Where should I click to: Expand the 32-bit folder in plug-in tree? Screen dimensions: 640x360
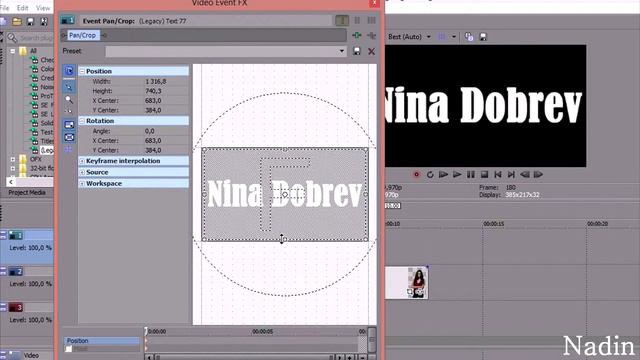pyautogui.click(x=13, y=168)
